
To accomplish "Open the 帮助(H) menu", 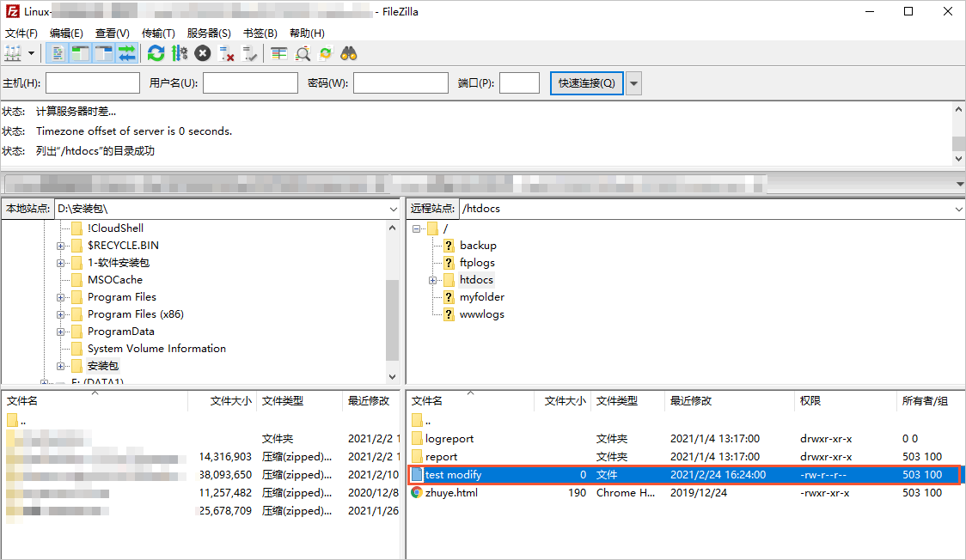I will (x=307, y=33).
